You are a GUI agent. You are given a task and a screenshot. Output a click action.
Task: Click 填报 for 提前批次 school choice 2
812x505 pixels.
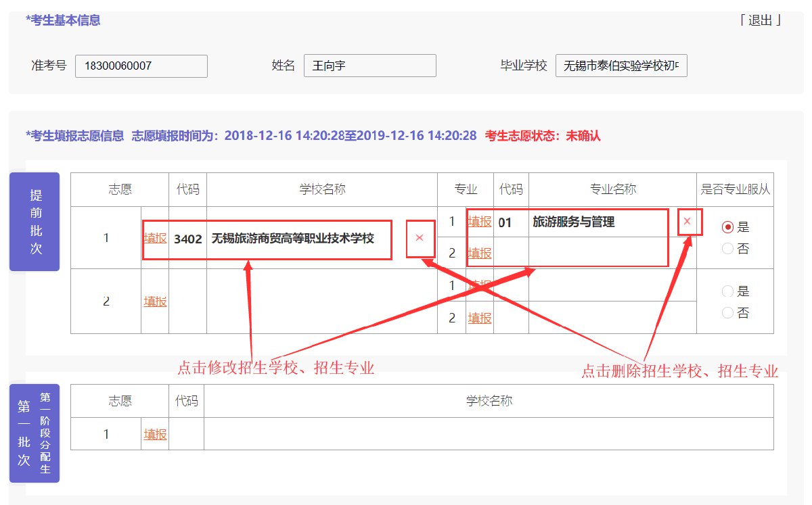[x=155, y=302]
